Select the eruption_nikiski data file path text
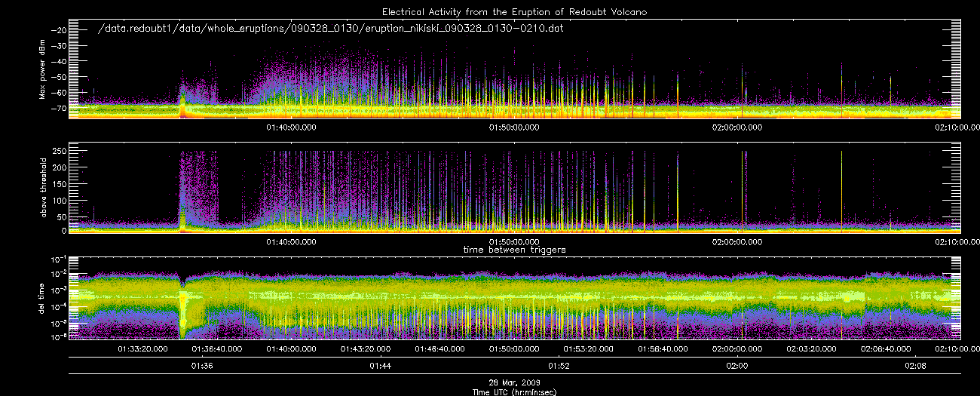980x396 pixels. pyautogui.click(x=331, y=29)
